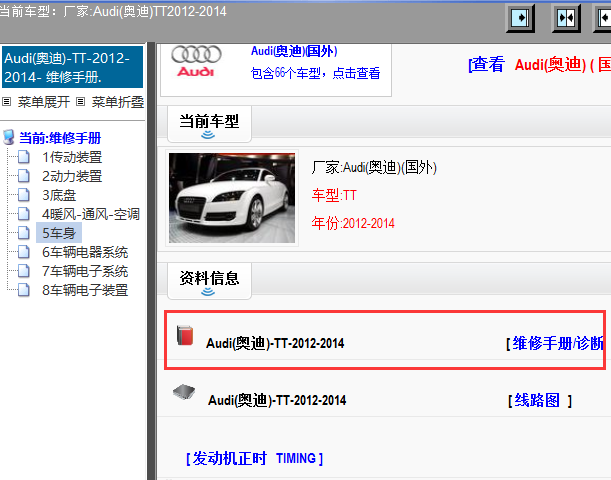Click 包含66个车型，点击查看 link
Viewport: 611px width, 480px height.
click(315, 73)
